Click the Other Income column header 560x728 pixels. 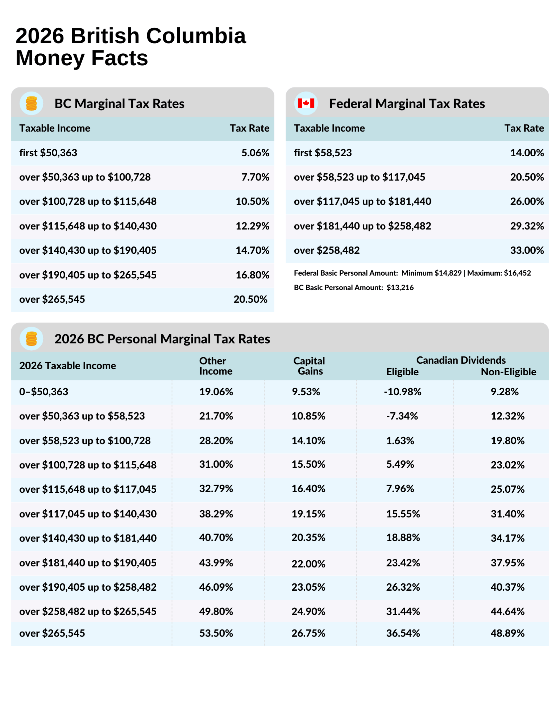(x=215, y=366)
